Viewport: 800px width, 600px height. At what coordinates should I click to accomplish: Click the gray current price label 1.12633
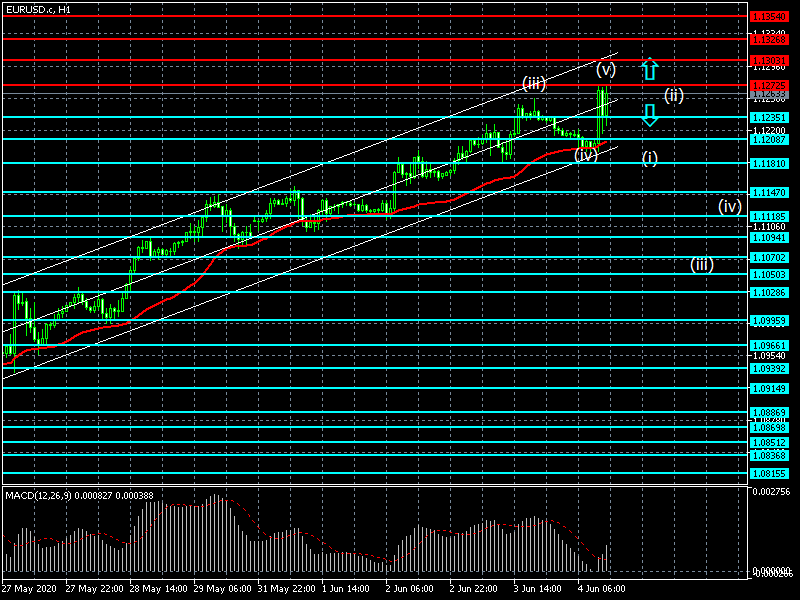point(769,94)
